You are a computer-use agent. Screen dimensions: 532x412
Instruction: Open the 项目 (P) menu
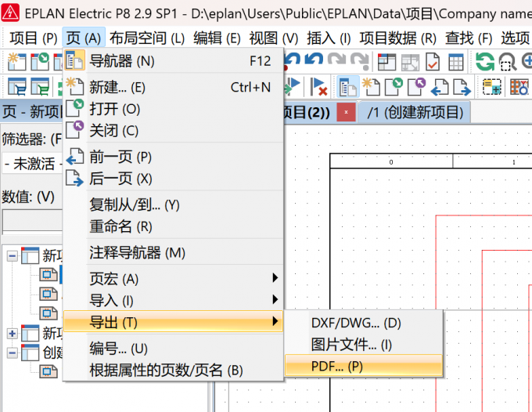coord(34,38)
